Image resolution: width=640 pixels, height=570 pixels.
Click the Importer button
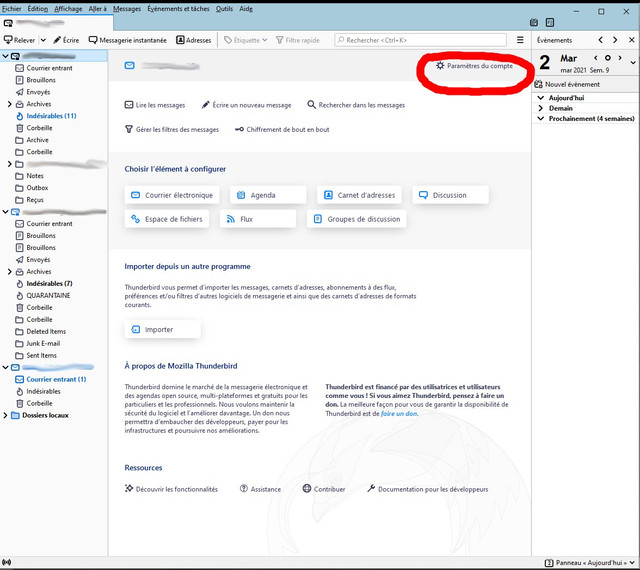point(162,330)
